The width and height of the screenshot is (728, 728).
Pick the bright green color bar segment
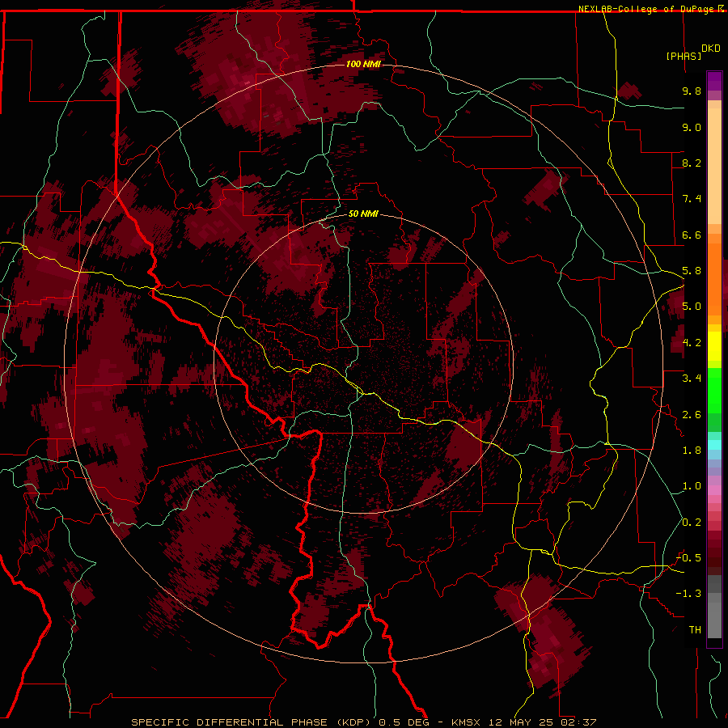point(714,391)
